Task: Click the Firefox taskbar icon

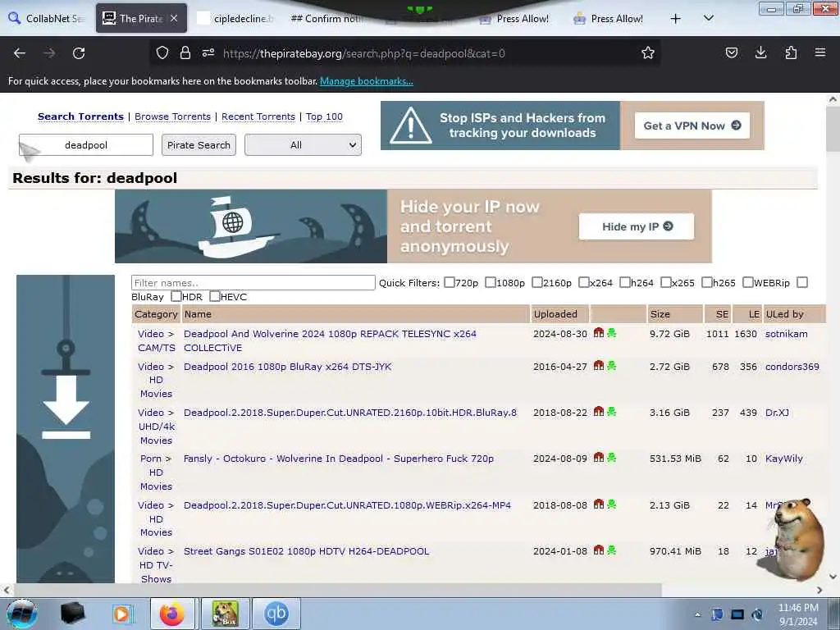Action: (172, 614)
